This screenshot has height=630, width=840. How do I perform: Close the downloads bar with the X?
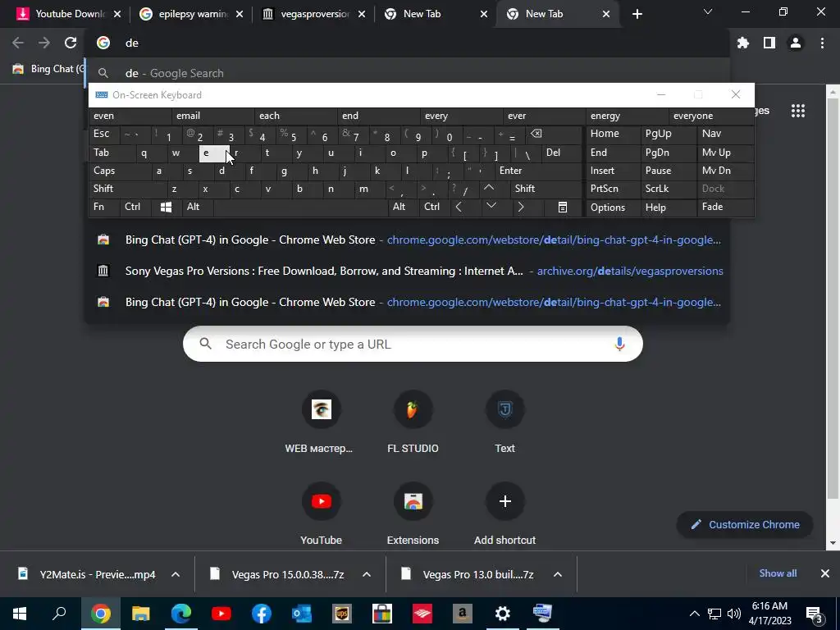click(x=825, y=573)
